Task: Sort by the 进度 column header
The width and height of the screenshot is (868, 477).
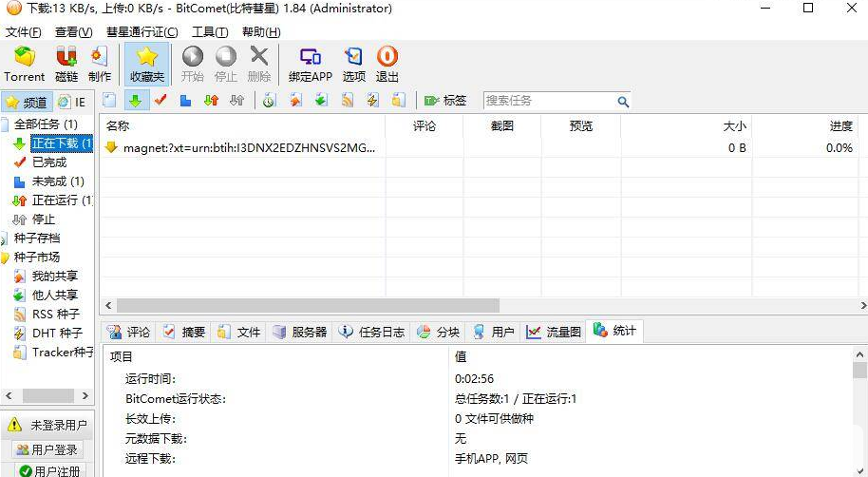Action: tap(806, 126)
